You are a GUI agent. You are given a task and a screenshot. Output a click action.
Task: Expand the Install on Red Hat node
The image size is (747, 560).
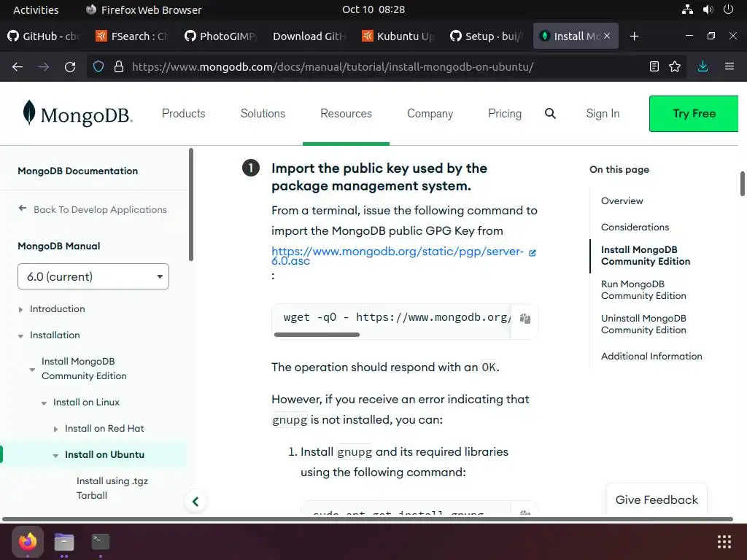[x=55, y=429]
